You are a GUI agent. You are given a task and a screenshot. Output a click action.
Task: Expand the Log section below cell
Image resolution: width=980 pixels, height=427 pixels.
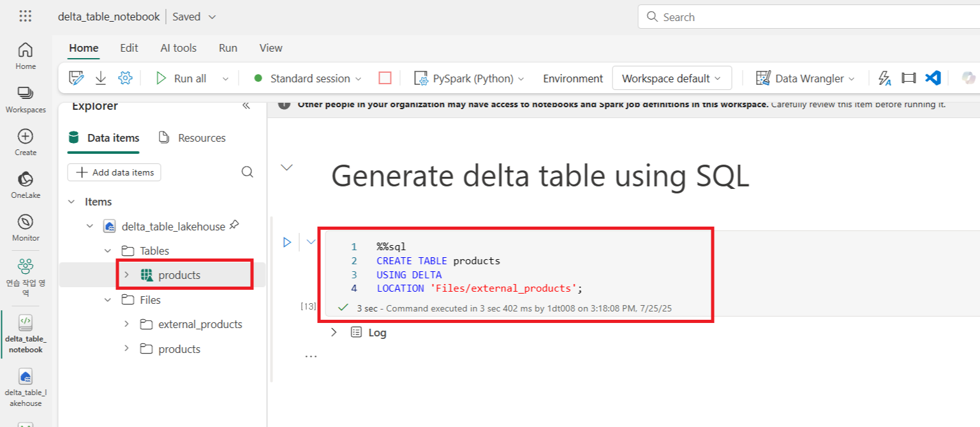point(334,332)
